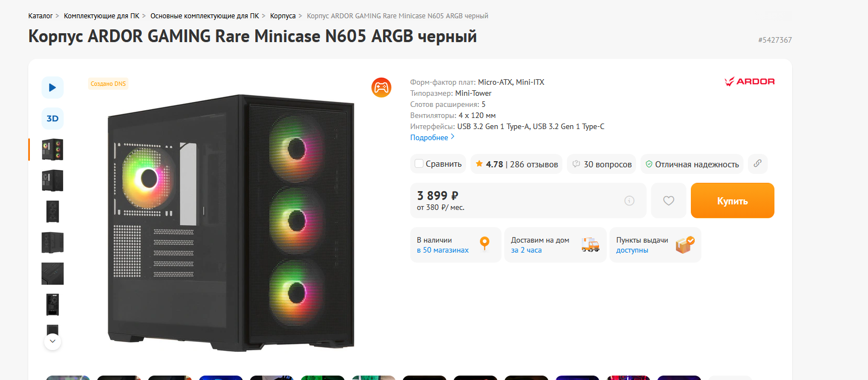Image resolution: width=868 pixels, height=380 pixels.
Task: Click the Отличная надежность badge
Action: point(692,164)
